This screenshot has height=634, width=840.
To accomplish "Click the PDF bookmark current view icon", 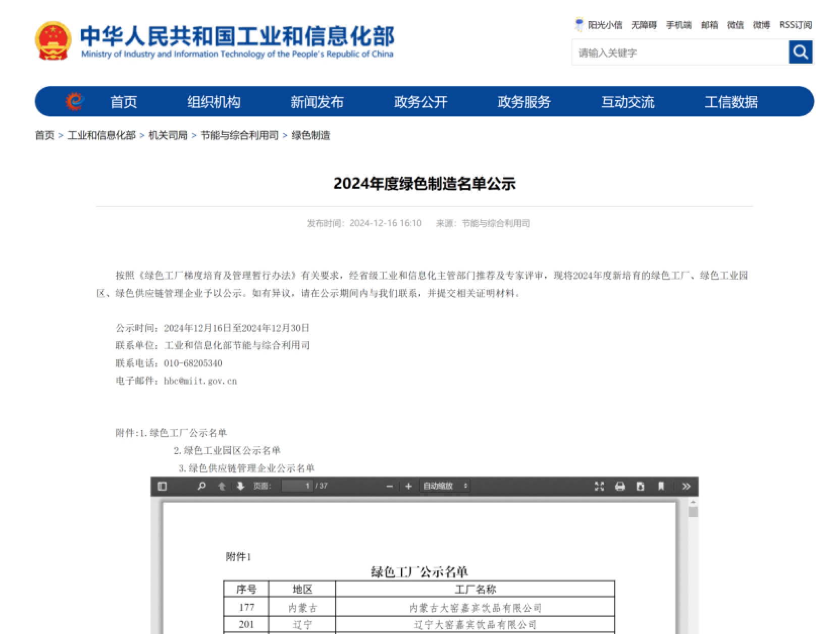I will coord(661,486).
